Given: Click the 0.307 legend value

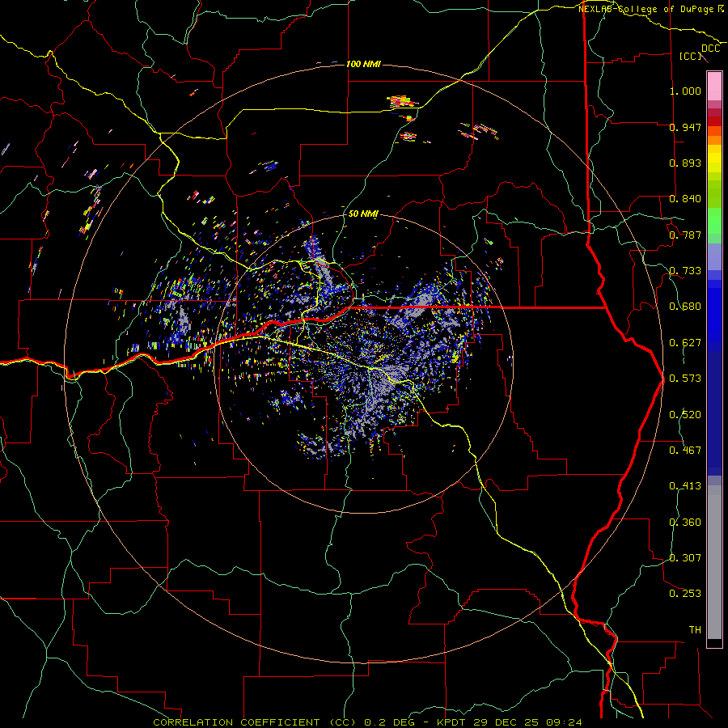Looking at the screenshot, I should [685, 558].
